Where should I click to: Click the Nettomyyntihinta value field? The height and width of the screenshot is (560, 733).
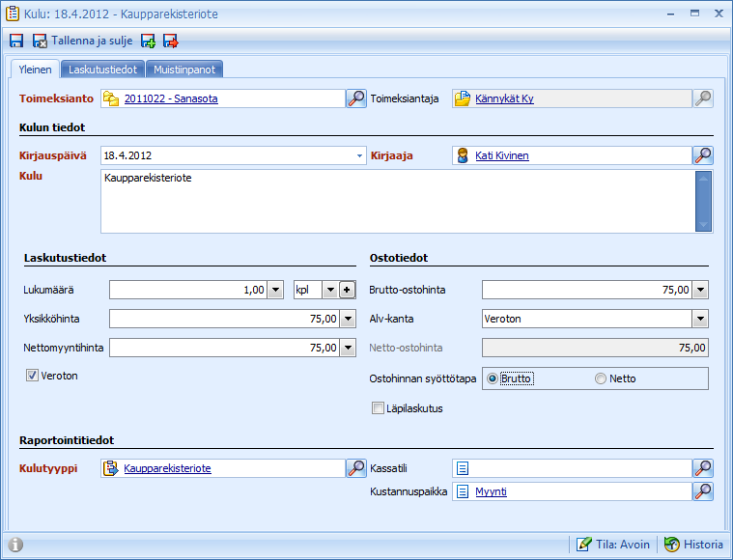tap(225, 348)
